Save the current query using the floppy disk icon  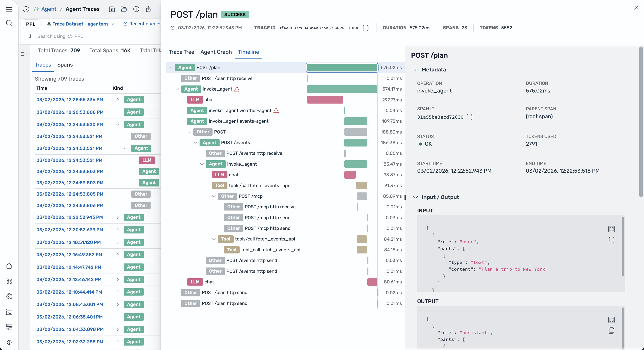point(112,9)
